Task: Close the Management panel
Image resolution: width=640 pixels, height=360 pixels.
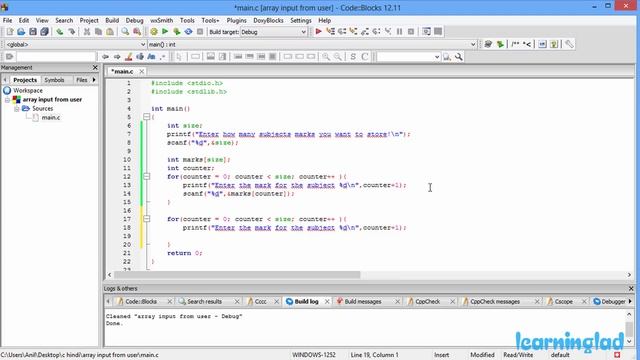Action: (x=95, y=67)
